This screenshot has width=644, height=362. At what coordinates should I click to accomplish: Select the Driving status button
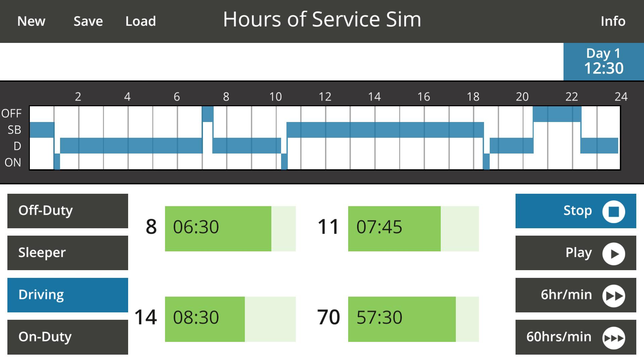[67, 295]
